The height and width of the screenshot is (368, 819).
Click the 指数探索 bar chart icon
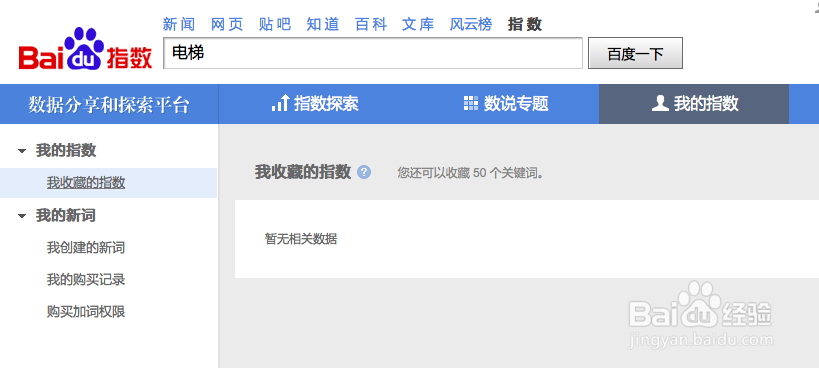[x=280, y=103]
